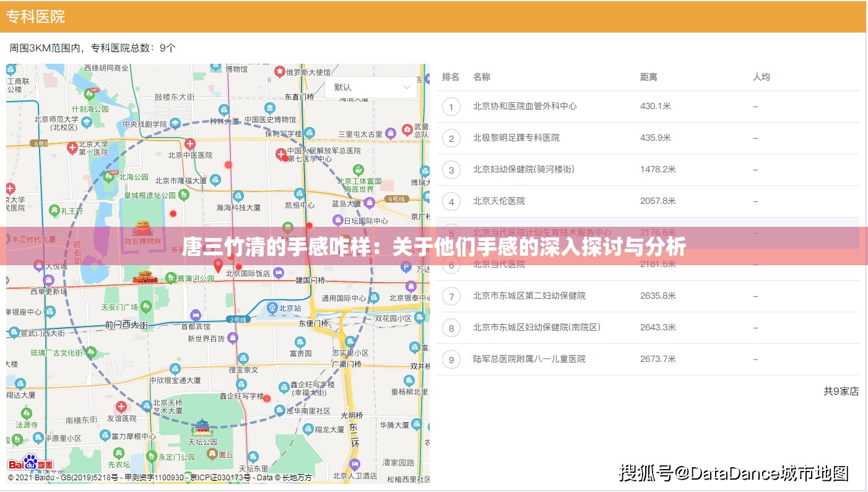Click the green icon beside 永定门公园

tap(152, 457)
